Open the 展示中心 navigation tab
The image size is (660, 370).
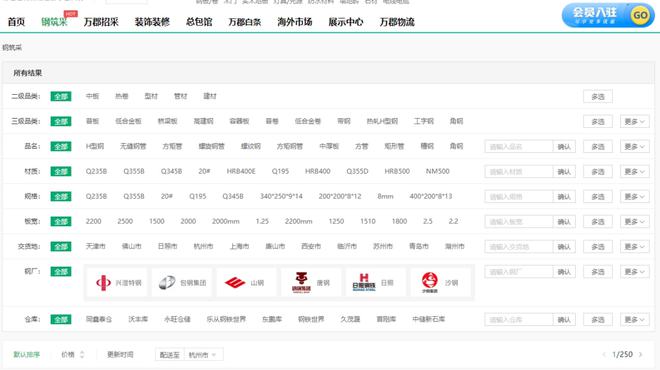[346, 22]
